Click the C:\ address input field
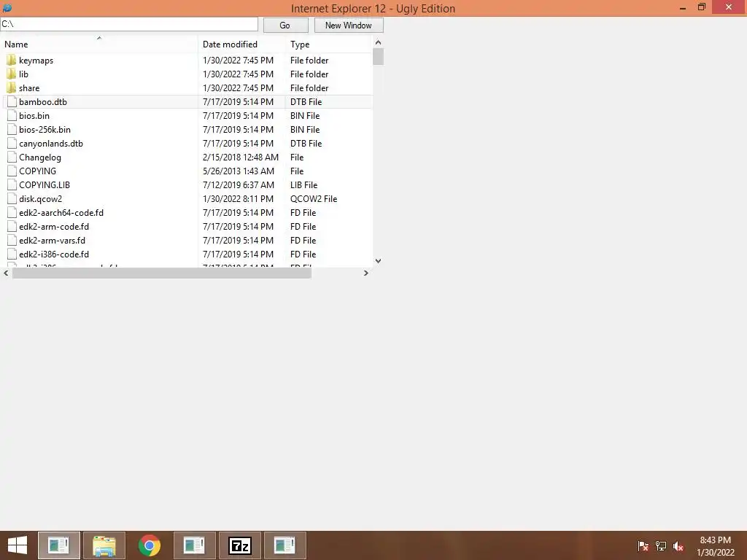Screen dimensions: 747x560 click(x=129, y=24)
